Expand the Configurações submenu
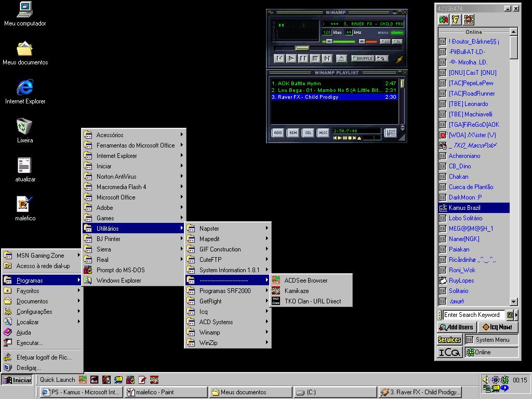The image size is (532, 399). [x=43, y=312]
